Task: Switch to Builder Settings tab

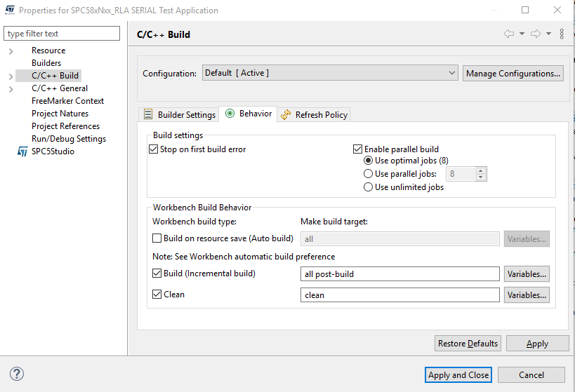Action: tap(179, 115)
